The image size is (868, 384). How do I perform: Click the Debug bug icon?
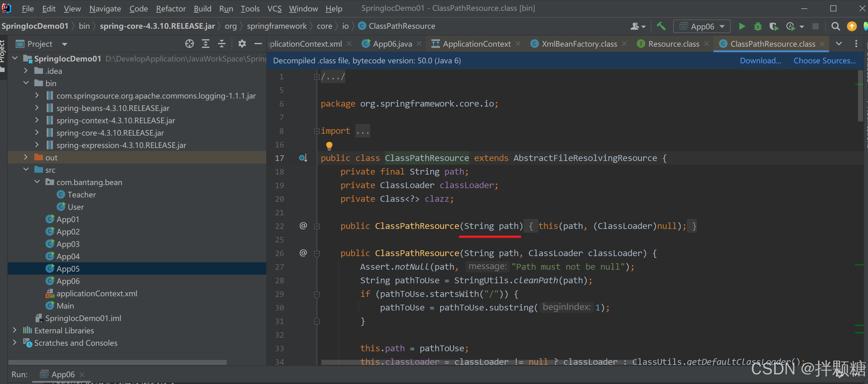(758, 26)
